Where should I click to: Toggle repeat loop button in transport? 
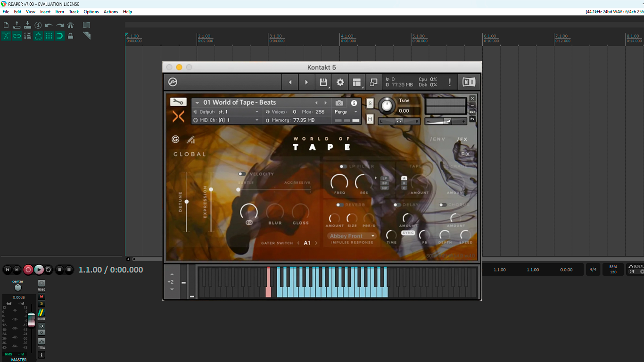pyautogui.click(x=49, y=270)
